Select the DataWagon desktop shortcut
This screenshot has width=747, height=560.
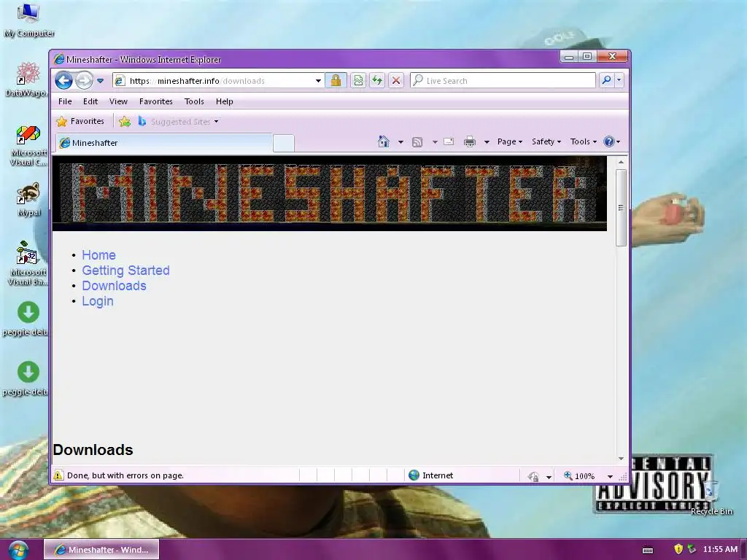27,79
